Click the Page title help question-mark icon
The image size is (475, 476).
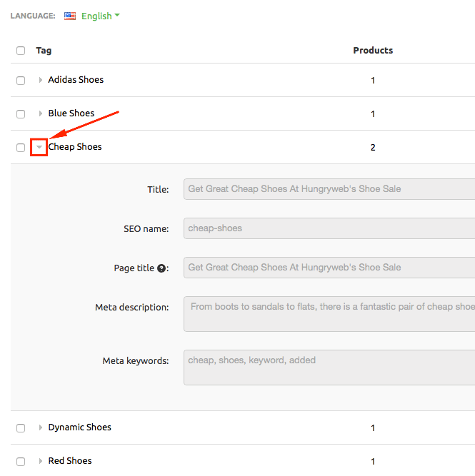click(161, 268)
